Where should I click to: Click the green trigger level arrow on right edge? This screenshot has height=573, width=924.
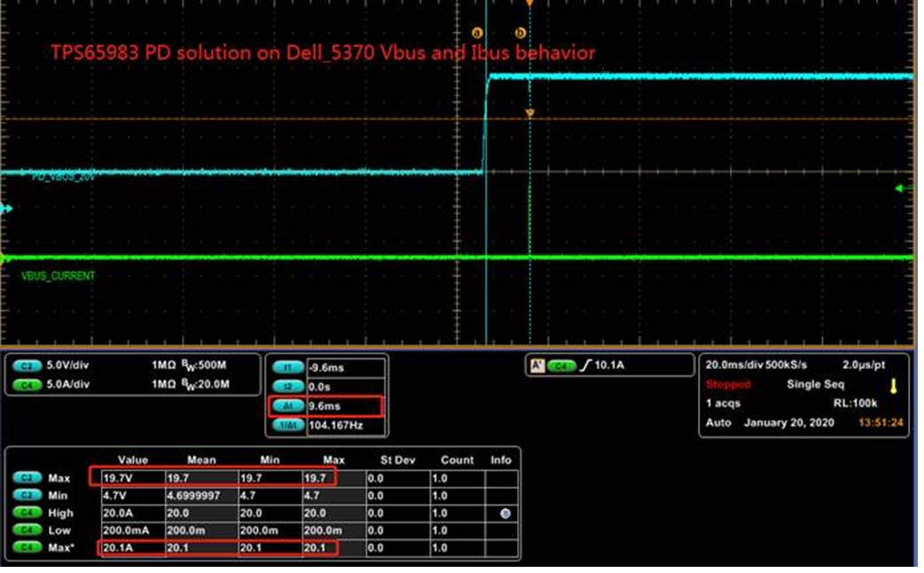[901, 189]
